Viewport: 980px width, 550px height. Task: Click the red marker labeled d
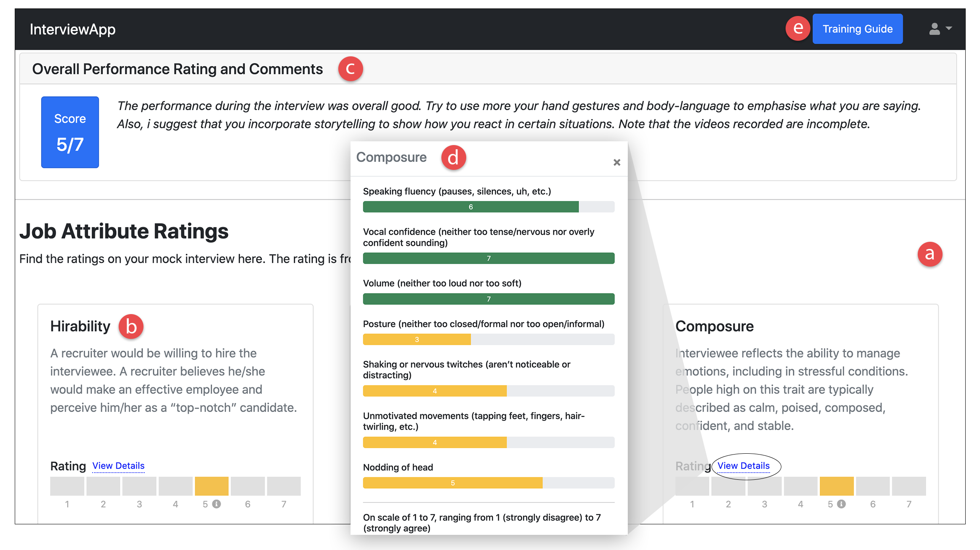(x=453, y=158)
